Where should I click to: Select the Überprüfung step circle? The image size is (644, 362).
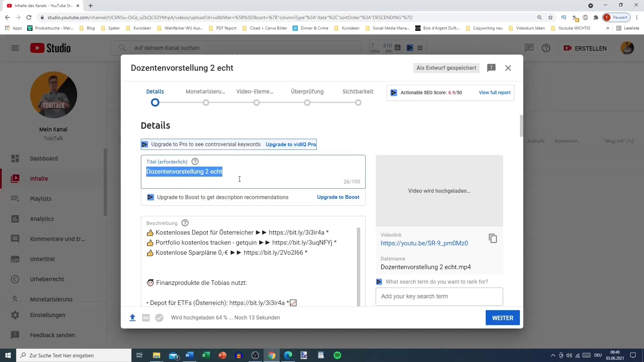[307, 103]
